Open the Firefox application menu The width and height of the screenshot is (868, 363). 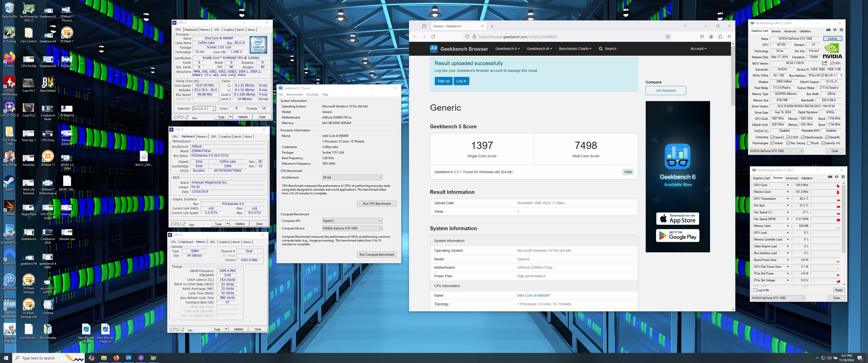coord(729,37)
